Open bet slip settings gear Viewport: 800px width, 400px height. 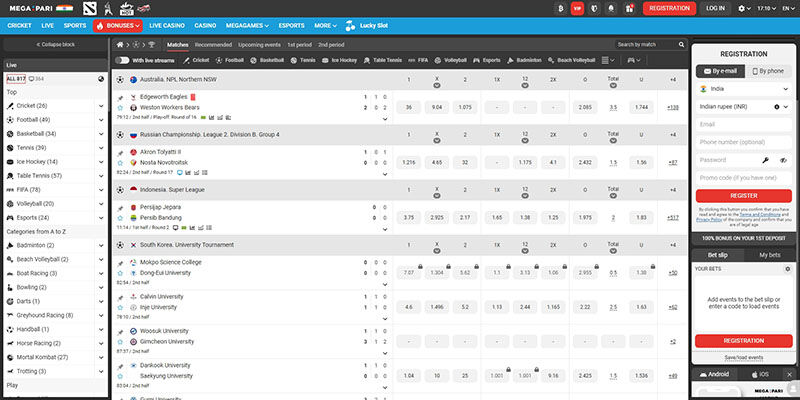click(788, 269)
